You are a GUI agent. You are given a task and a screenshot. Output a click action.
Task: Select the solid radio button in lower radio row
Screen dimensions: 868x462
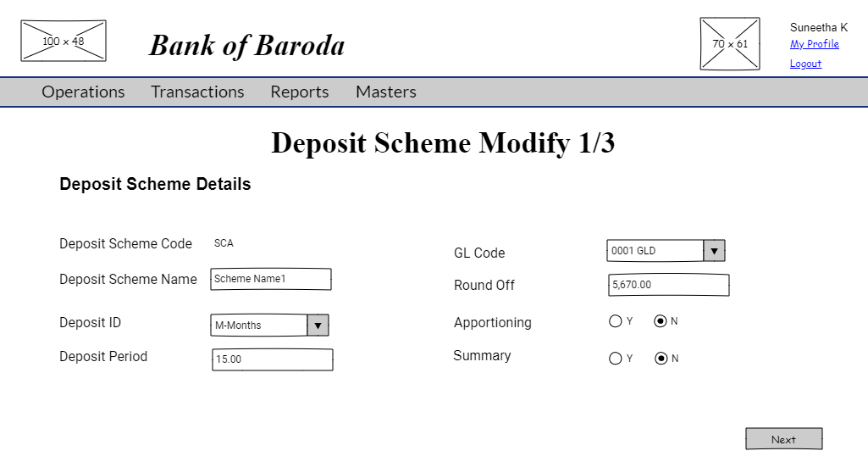coord(616,359)
